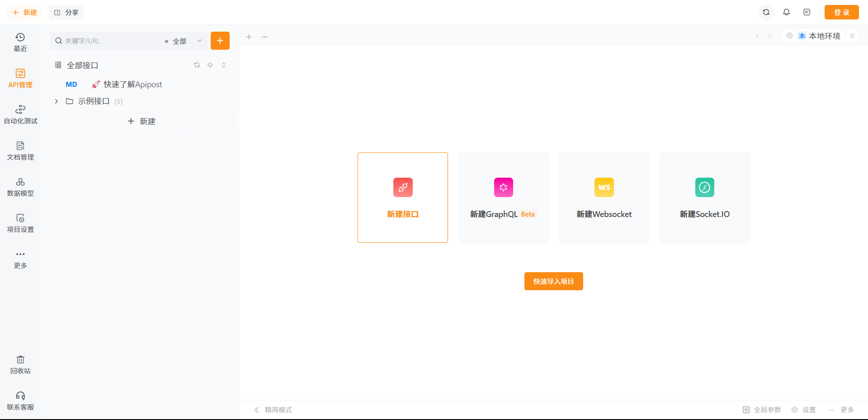
Task: Click the 登录 login button
Action: pyautogui.click(x=841, y=12)
